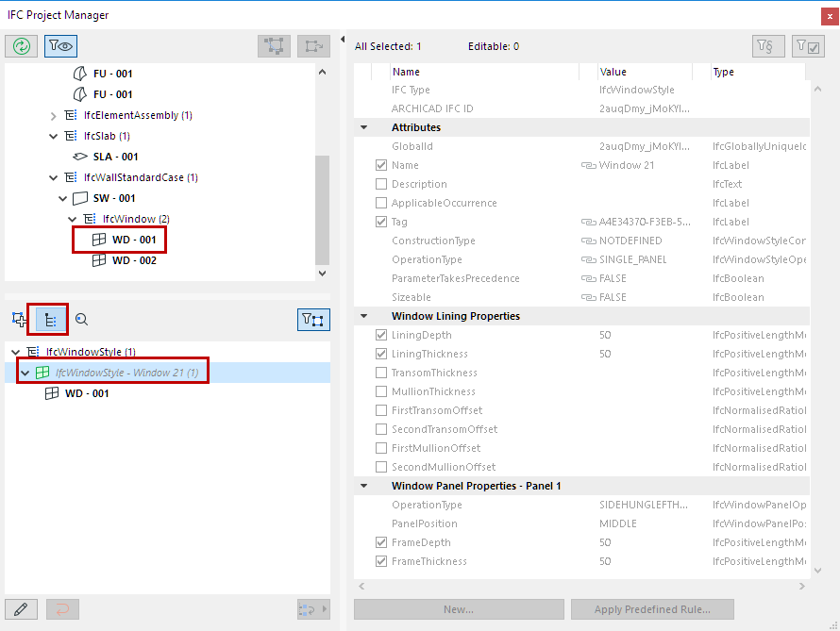This screenshot has width=840, height=631.
Task: Close the IFC Project Manager window
Action: 830,16
